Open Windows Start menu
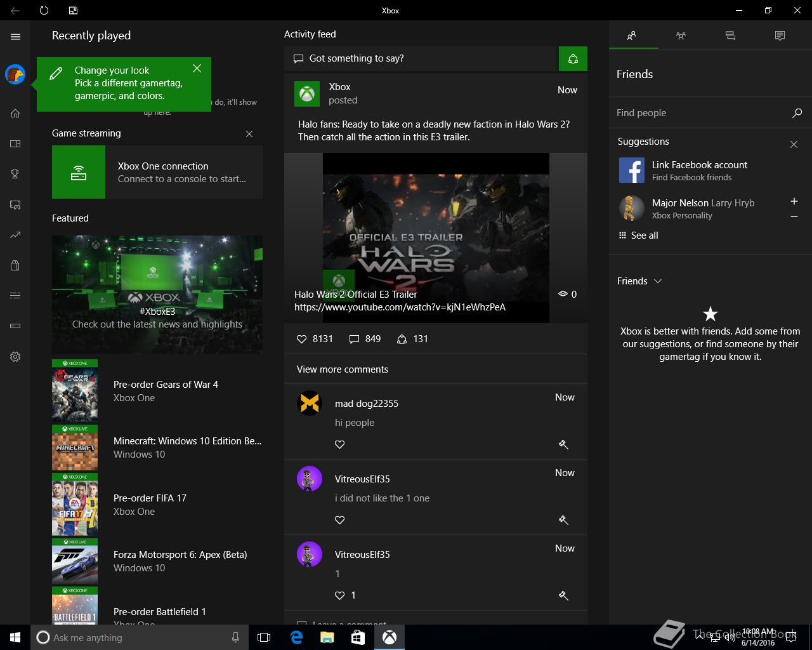 [15, 637]
